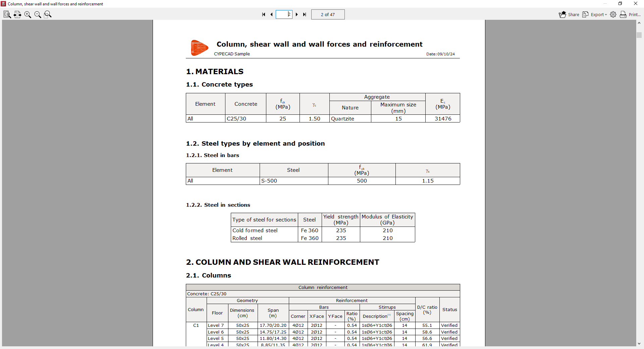
Task: Jump to the last page
Action: coord(305,14)
